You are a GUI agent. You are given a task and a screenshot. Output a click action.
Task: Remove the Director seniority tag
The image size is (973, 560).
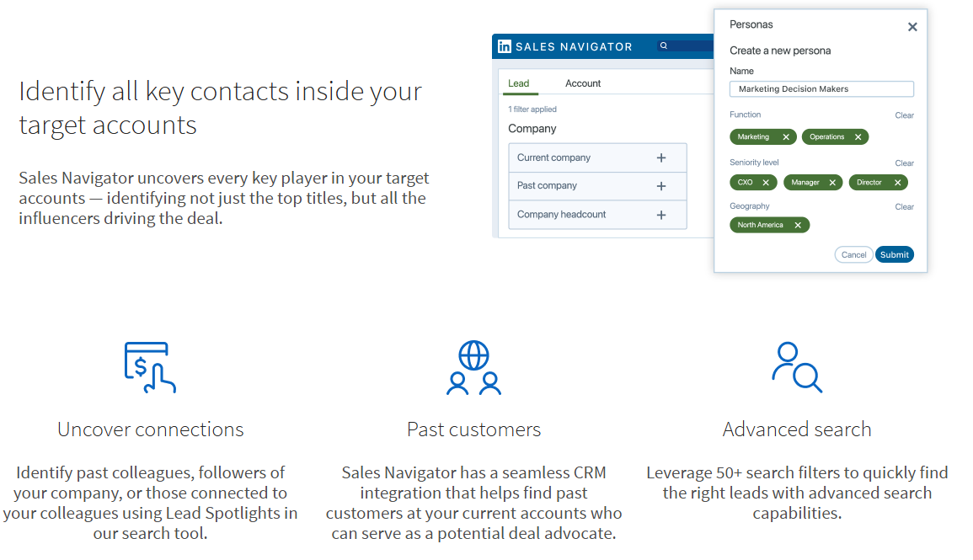pyautogui.click(x=898, y=183)
